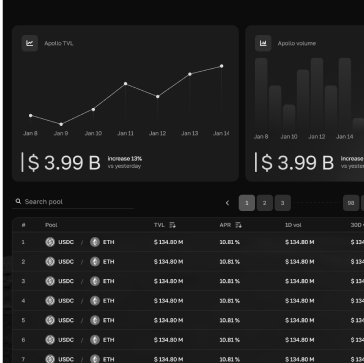Image resolution: width=364 pixels, height=363 pixels.
Task: Open pagination page 2
Action: pyautogui.click(x=265, y=203)
